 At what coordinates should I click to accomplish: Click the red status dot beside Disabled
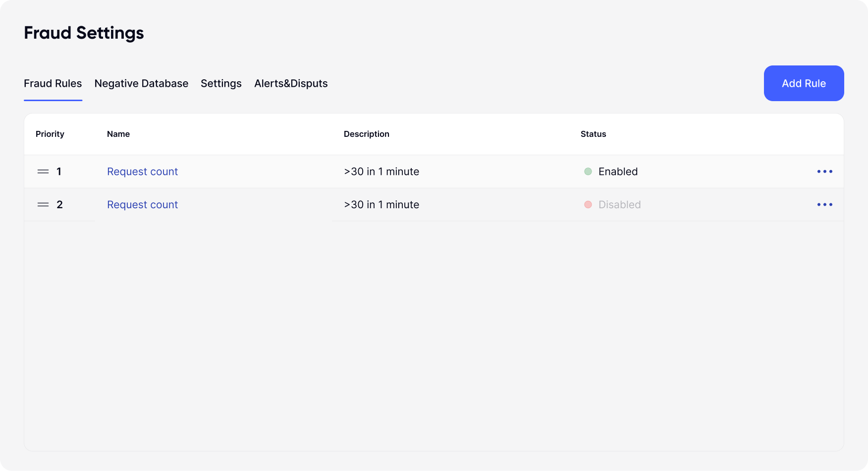point(588,205)
